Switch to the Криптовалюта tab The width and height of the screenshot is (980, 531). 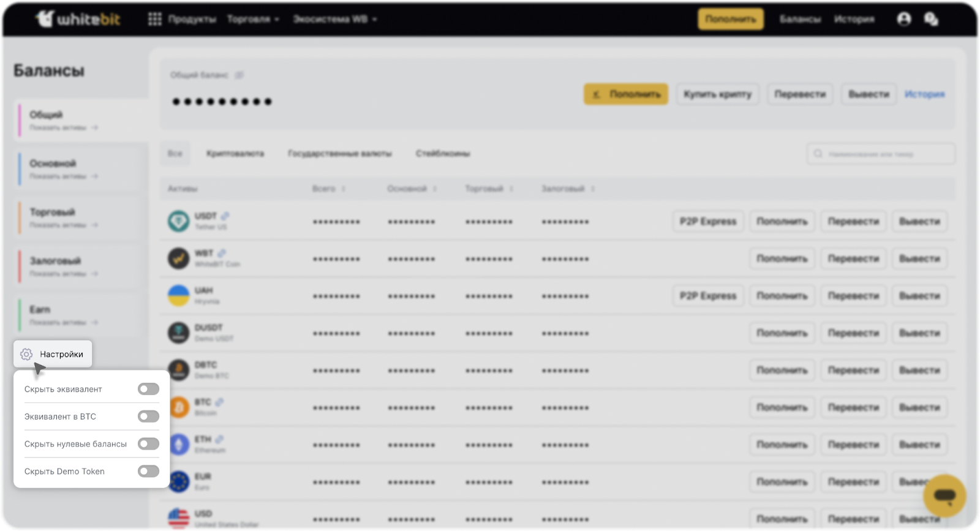(x=235, y=153)
